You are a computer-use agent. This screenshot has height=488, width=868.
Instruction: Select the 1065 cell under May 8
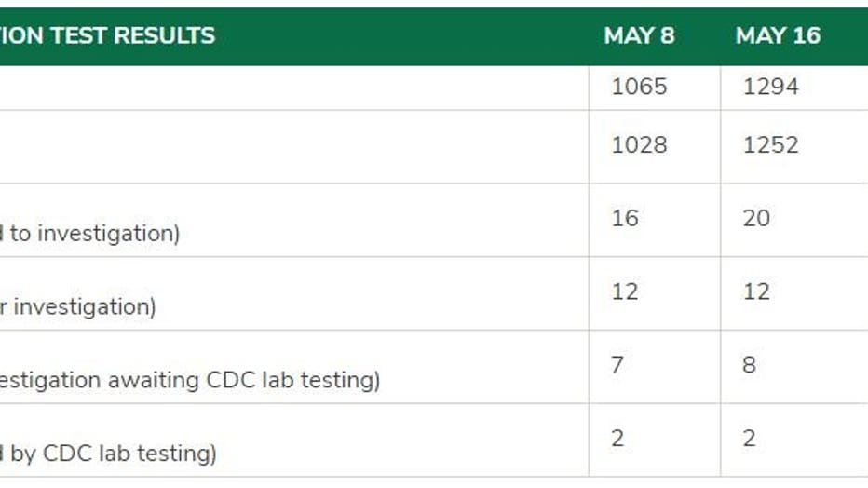point(639,87)
